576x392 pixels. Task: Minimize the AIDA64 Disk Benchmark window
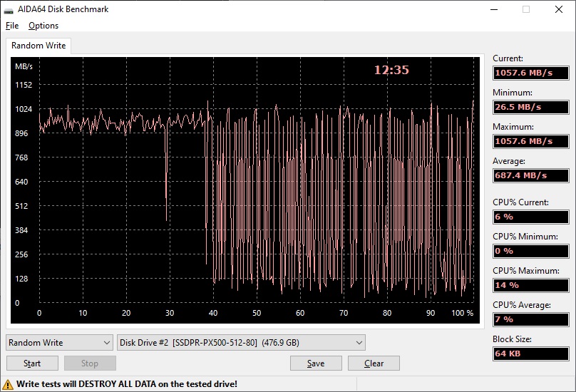click(494, 9)
